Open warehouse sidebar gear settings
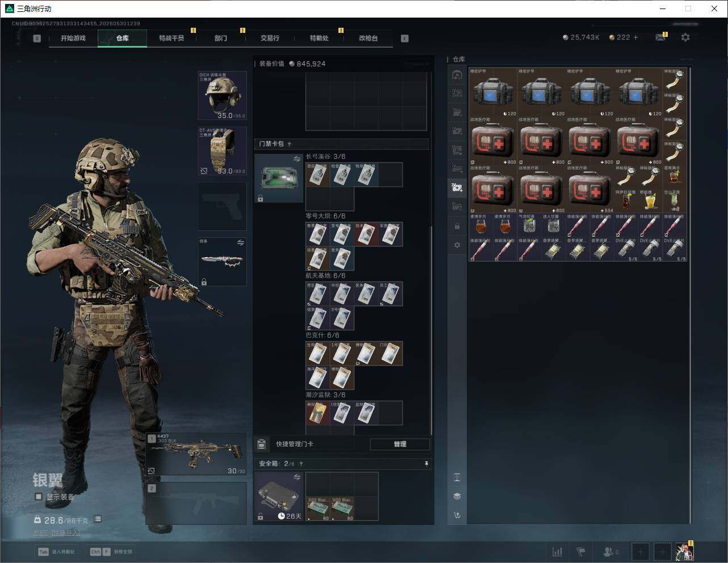 coord(457,245)
